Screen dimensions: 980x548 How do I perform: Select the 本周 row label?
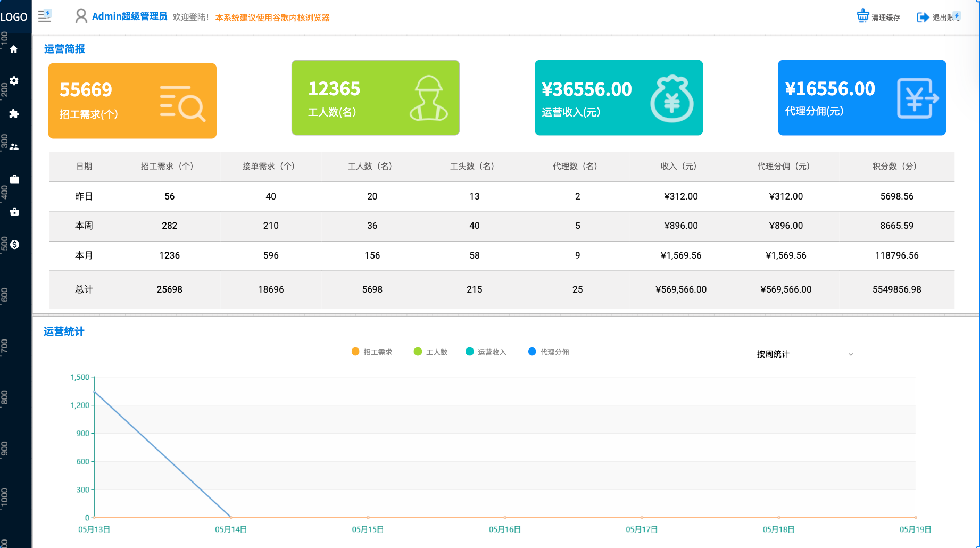[x=84, y=226]
